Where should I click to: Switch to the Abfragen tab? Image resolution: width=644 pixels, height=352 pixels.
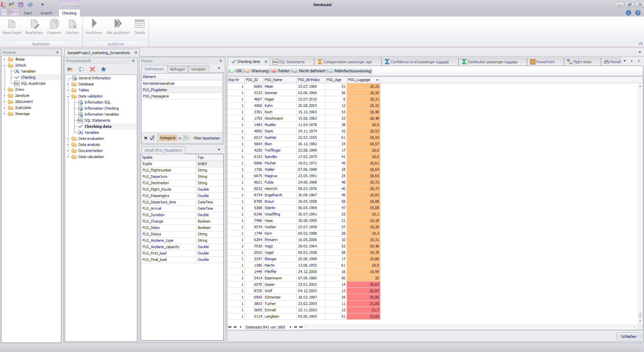click(177, 69)
